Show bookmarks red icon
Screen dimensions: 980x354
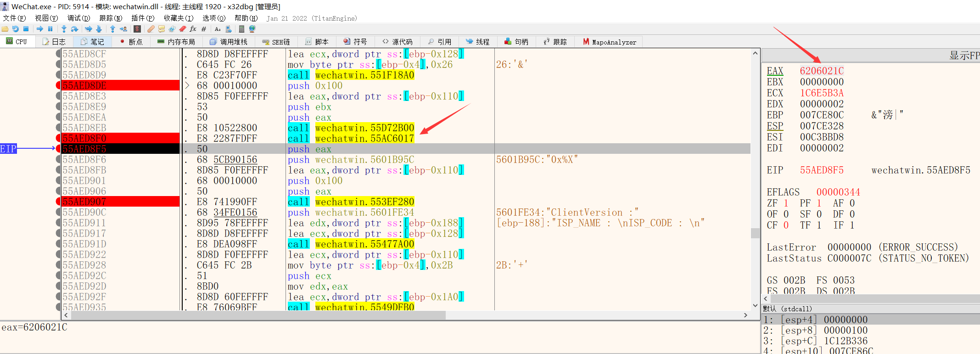pos(183,29)
